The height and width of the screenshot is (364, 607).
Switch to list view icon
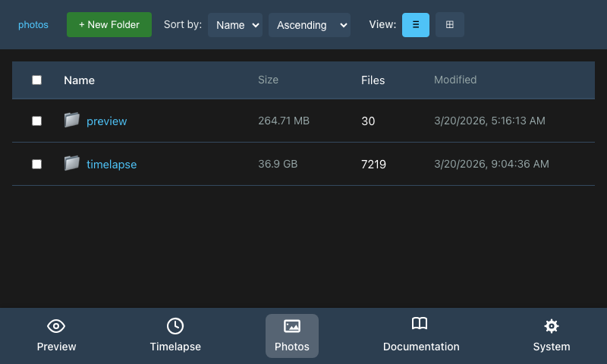pyautogui.click(x=415, y=25)
